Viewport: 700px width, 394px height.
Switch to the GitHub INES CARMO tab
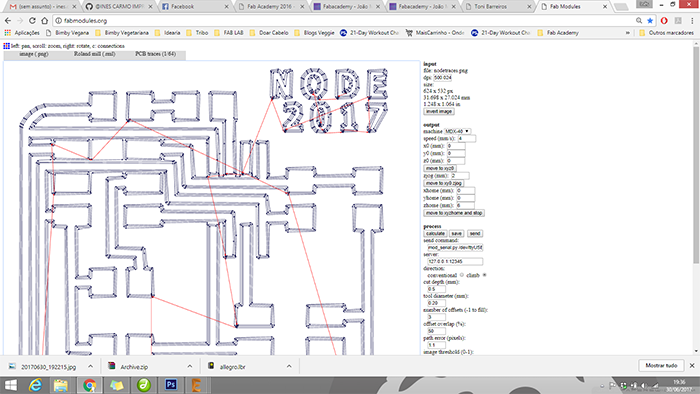coord(118,7)
